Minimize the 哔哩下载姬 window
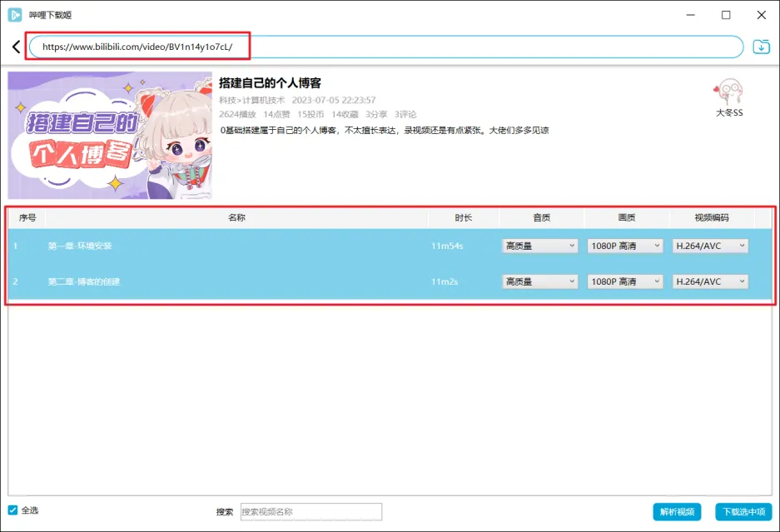This screenshot has height=532, width=780. [689, 15]
